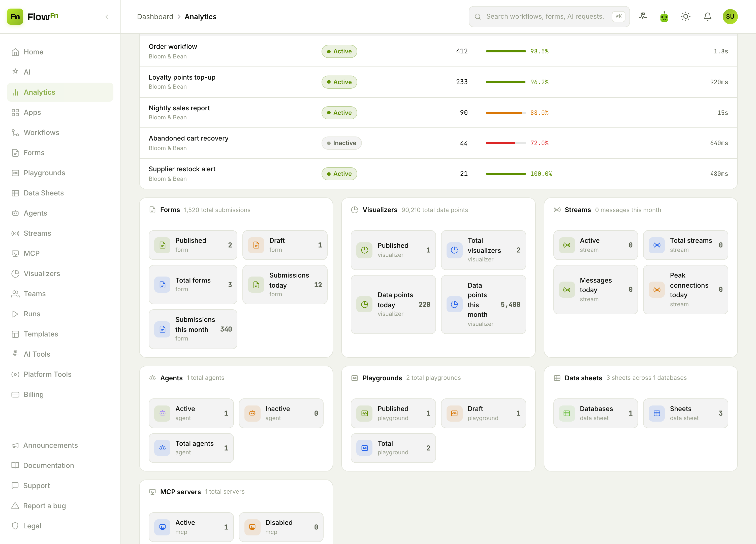Click the Inactive badge for Abandoned cart recovery
The width and height of the screenshot is (756, 544).
pyautogui.click(x=341, y=143)
